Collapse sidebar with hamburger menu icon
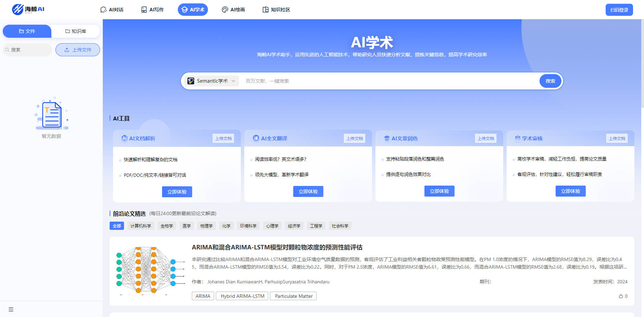This screenshot has width=644, height=317. tap(11, 309)
